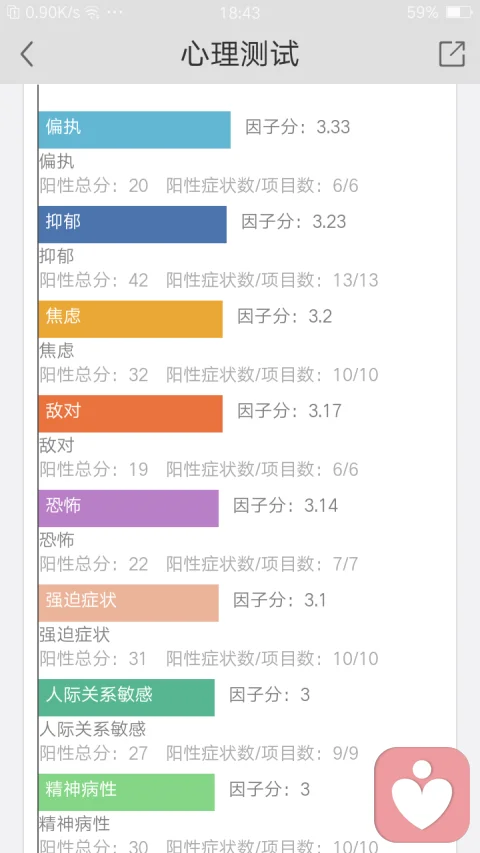Tap the 阳性总分：42 line under 抑郁
This screenshot has width=480, height=853.
pyautogui.click(x=94, y=280)
